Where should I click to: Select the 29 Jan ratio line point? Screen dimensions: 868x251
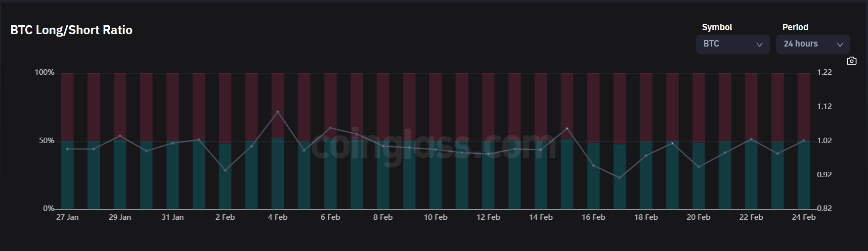pos(120,136)
